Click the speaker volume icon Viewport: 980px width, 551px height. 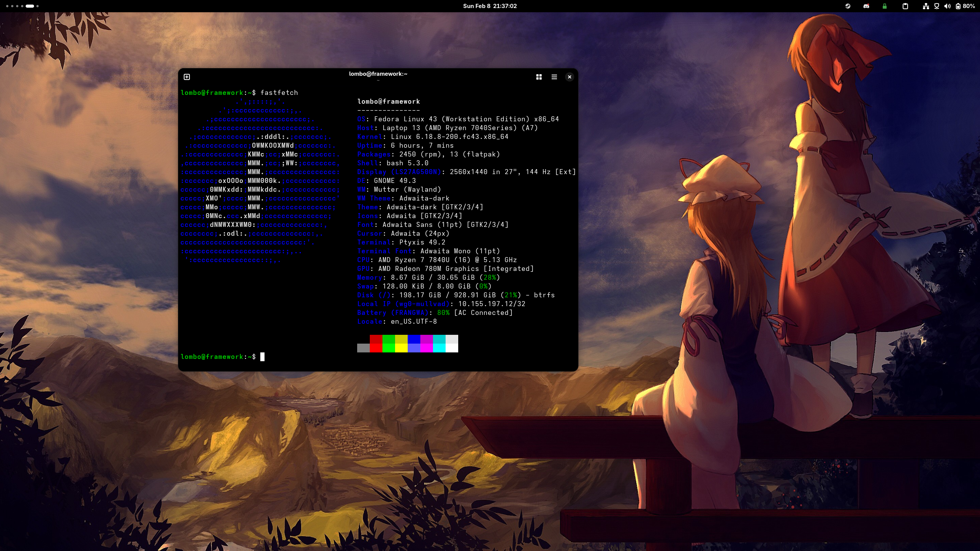click(947, 6)
